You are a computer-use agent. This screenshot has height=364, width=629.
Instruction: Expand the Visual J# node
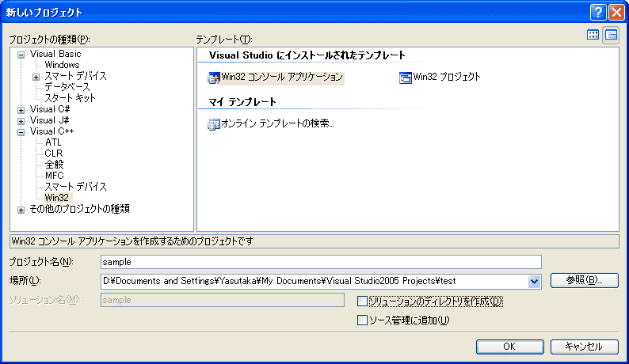pyautogui.click(x=21, y=121)
